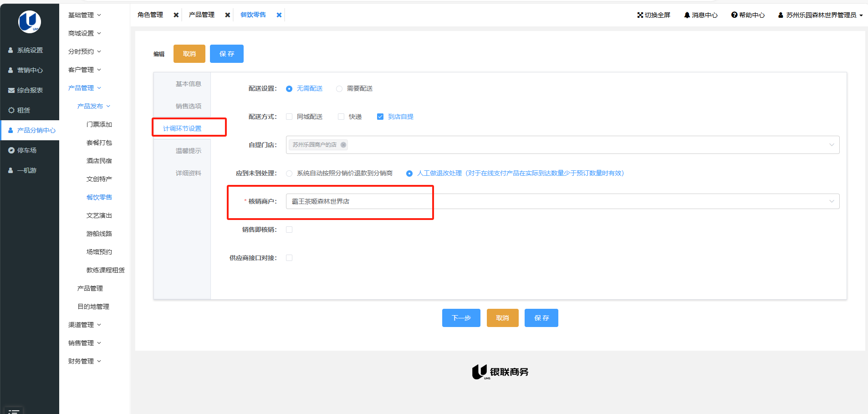Click the 下一步 button
The width and height of the screenshot is (868, 414).
(x=461, y=318)
